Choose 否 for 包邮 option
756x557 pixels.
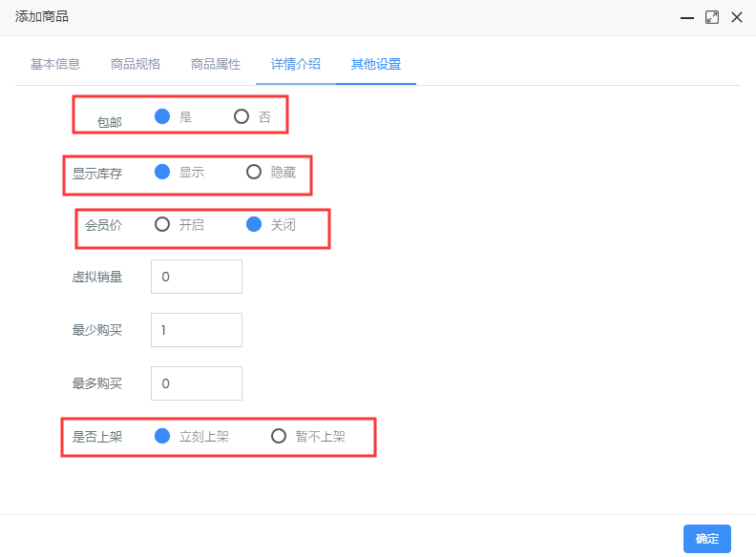pos(241,116)
